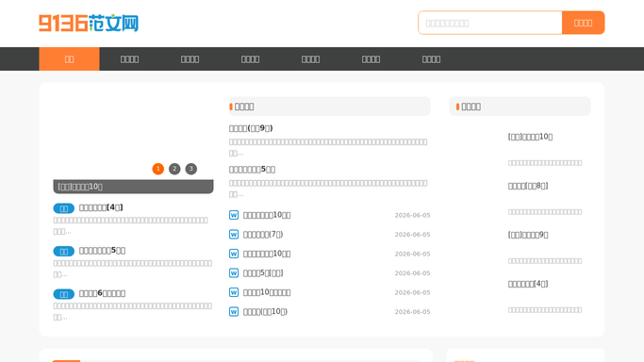Click the Word icon on the topmost dated list row
The height and width of the screenshot is (362, 644).
(x=234, y=215)
